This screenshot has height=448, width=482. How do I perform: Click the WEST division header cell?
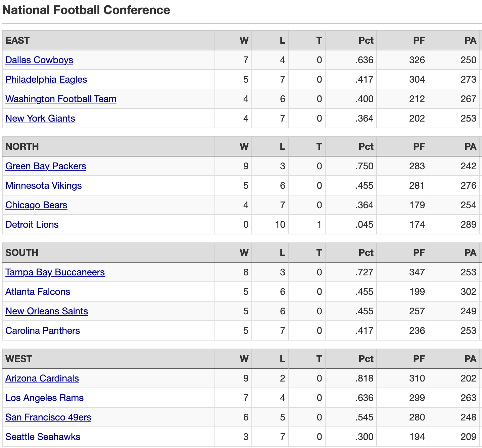pyautogui.click(x=108, y=359)
